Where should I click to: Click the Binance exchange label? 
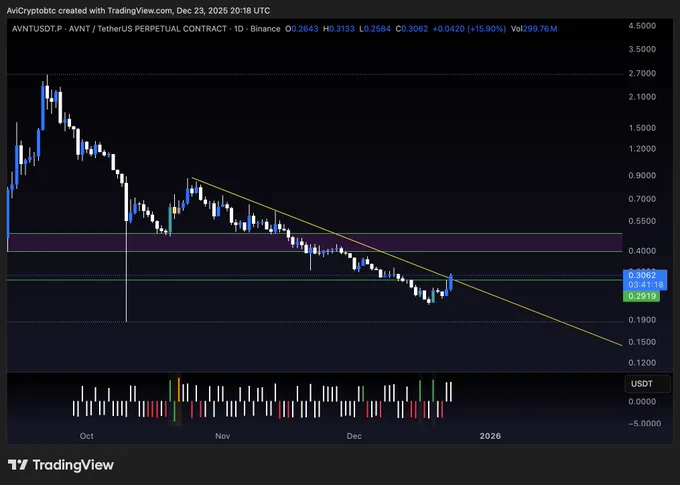[x=265, y=29]
